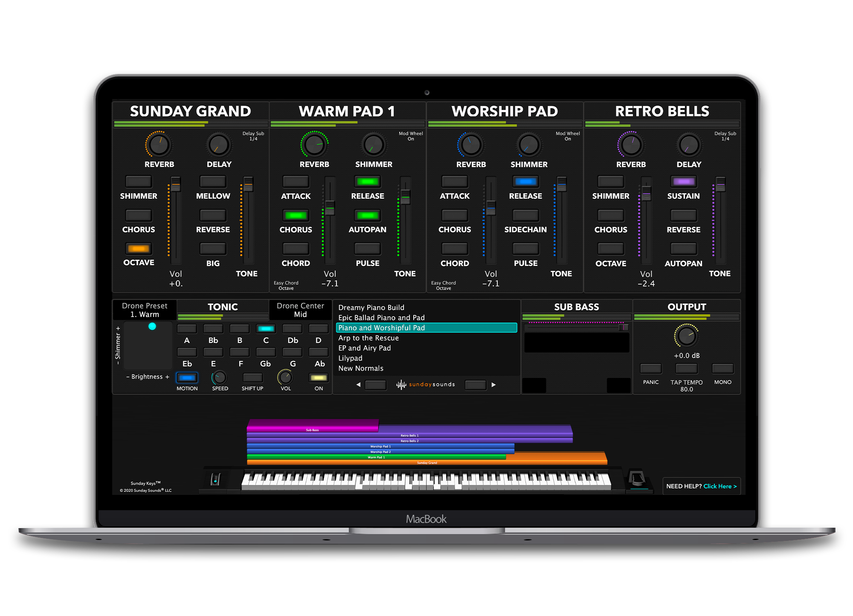Click the Sunday Grand orange key range bar
853x616 pixels.
pos(427,462)
